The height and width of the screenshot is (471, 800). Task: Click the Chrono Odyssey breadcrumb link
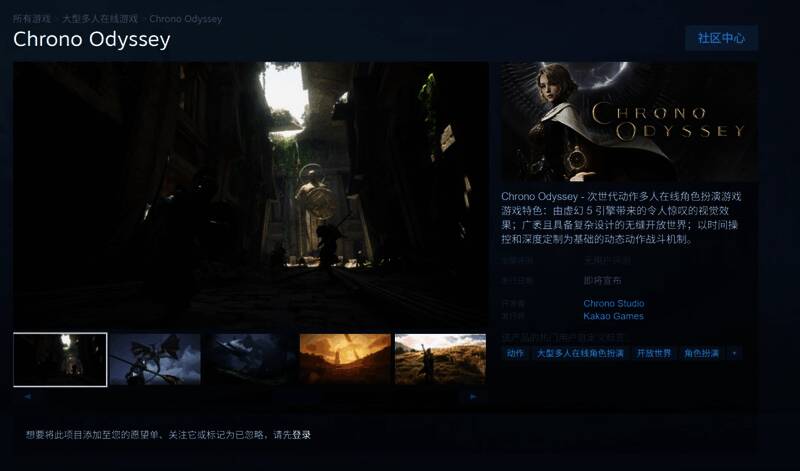tap(185, 18)
